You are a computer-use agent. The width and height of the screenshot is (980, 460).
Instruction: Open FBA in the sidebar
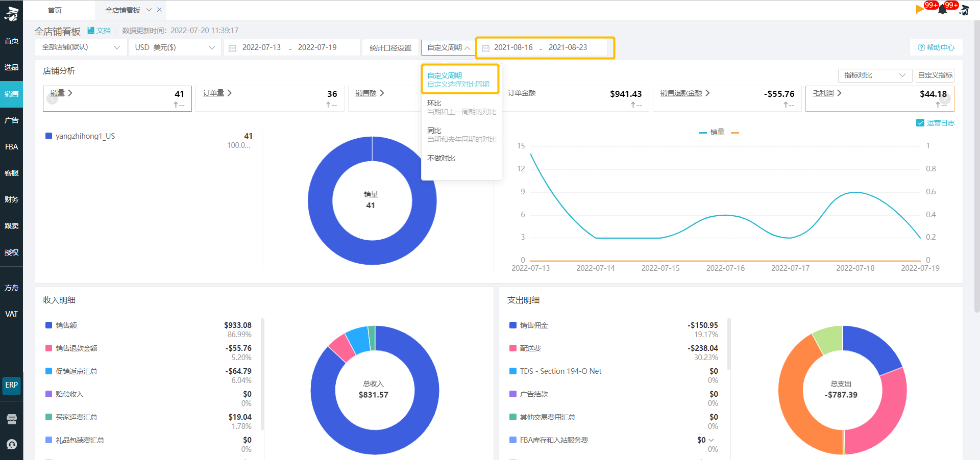pos(11,147)
